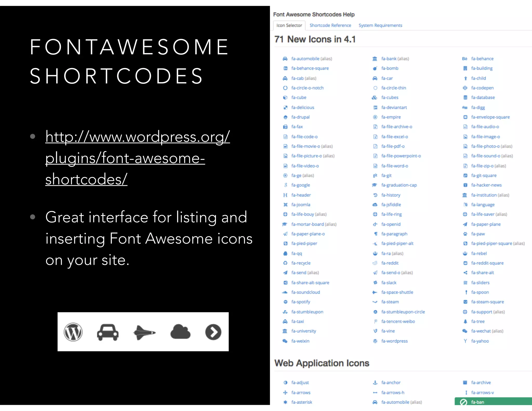This screenshot has width=532, height=411.
Task: Choose the fa-paper-plane icon
Action: (465, 224)
